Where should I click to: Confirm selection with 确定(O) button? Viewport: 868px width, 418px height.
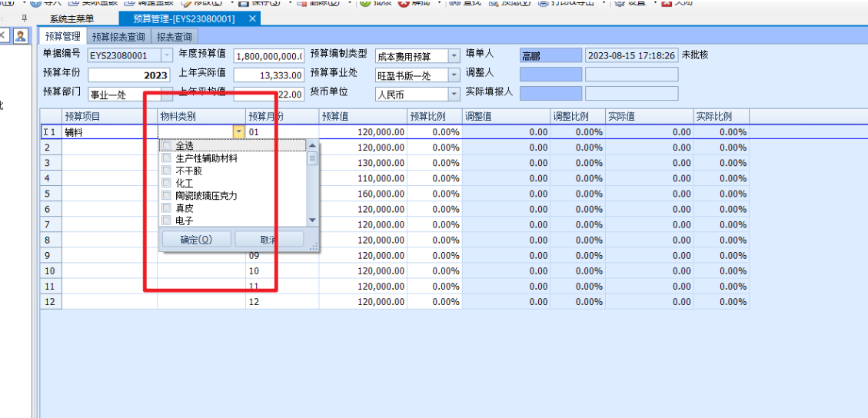[x=196, y=239]
